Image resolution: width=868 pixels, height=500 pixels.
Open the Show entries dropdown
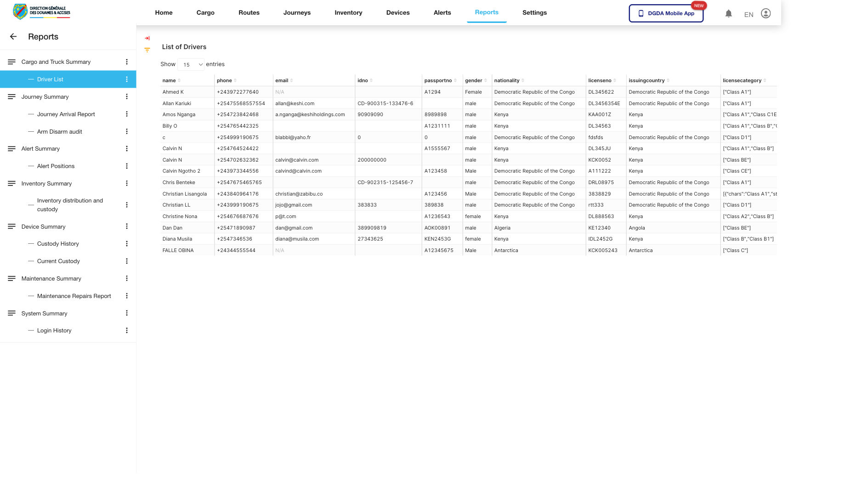[x=191, y=65]
